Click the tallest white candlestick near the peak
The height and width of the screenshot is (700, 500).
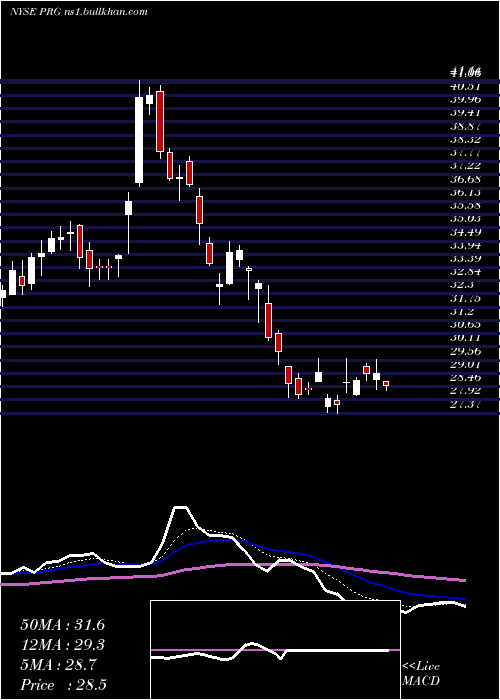pyautogui.click(x=139, y=140)
